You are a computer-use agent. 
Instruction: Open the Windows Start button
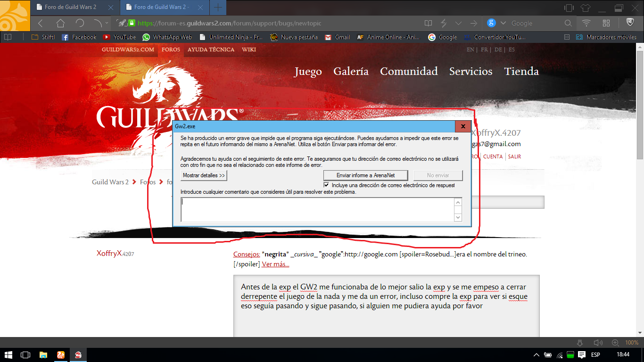[x=8, y=354]
